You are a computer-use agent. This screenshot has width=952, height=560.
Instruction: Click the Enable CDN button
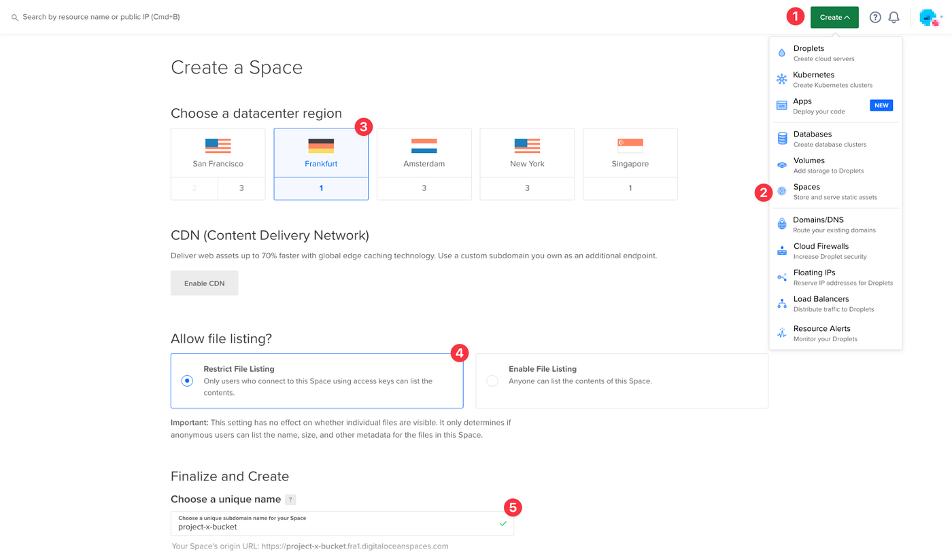tap(204, 282)
